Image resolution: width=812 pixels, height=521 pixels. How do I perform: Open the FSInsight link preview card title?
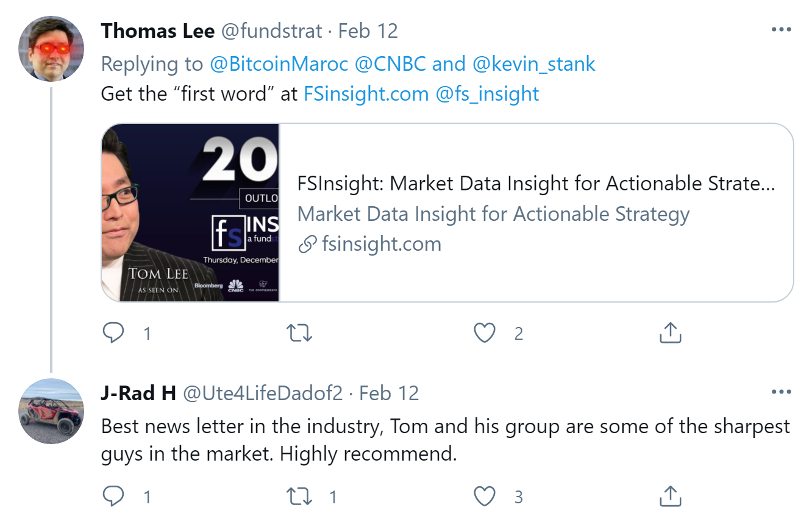536,184
